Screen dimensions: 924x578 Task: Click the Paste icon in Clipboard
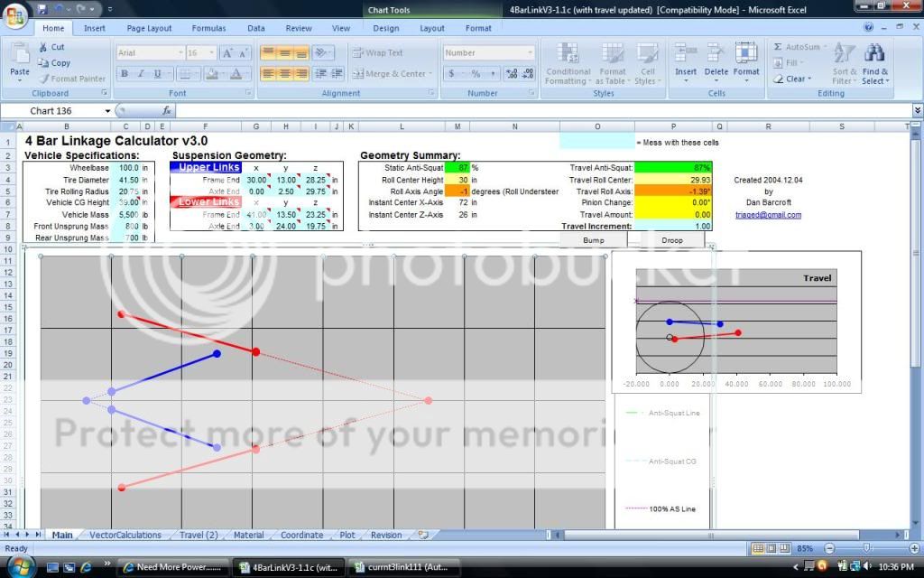19,56
